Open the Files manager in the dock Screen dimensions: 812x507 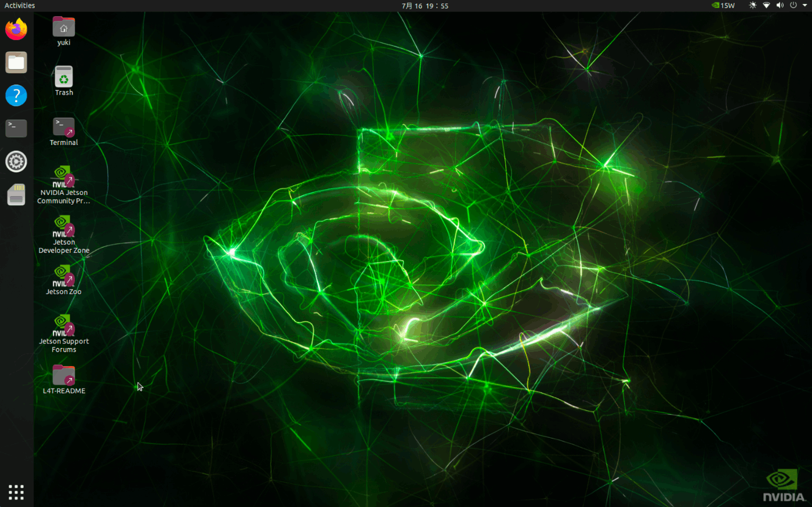pos(16,62)
